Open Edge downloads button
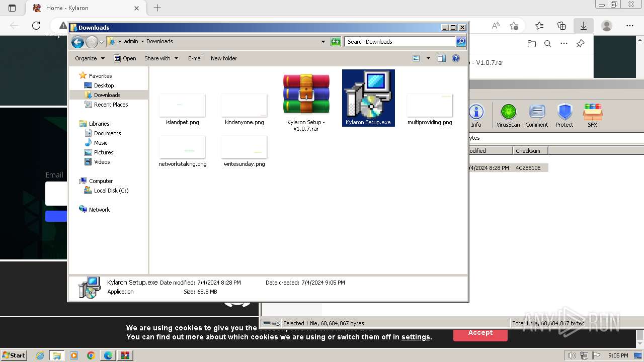The width and height of the screenshot is (644, 362). click(584, 26)
